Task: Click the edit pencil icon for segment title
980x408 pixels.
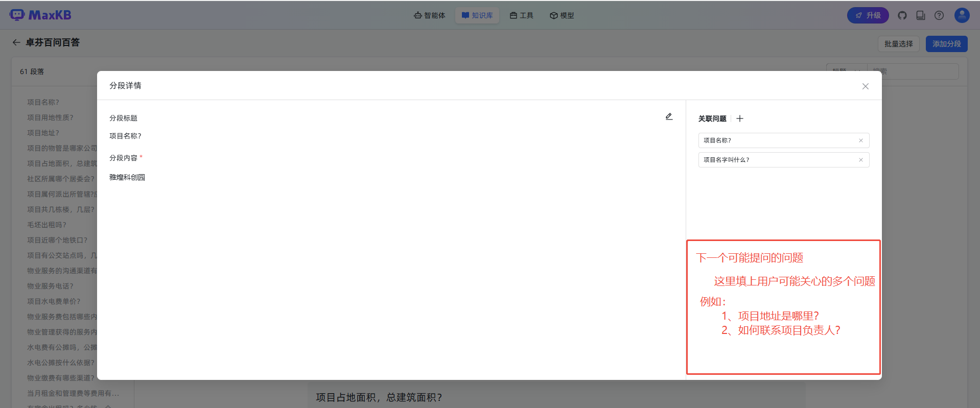Action: click(x=669, y=117)
